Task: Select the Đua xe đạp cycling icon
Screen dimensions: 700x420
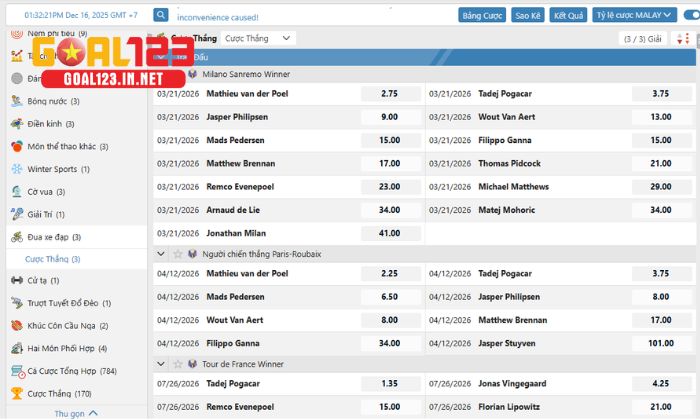Action: [17, 237]
